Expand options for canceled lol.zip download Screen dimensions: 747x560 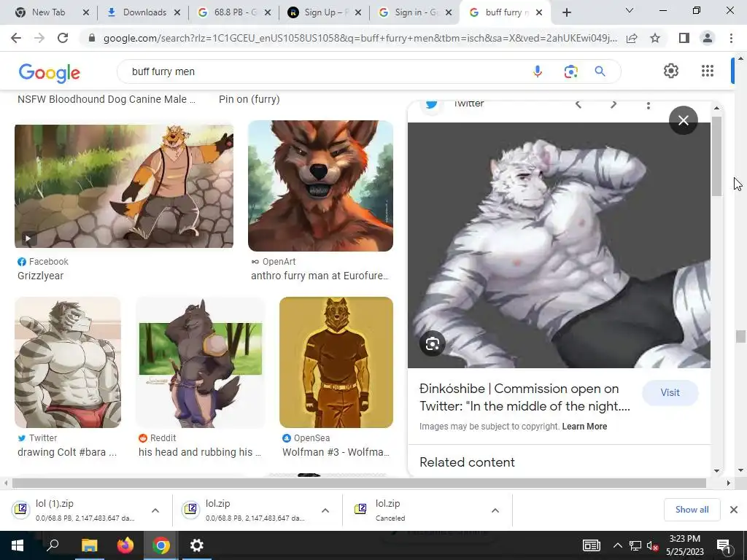[x=495, y=510]
